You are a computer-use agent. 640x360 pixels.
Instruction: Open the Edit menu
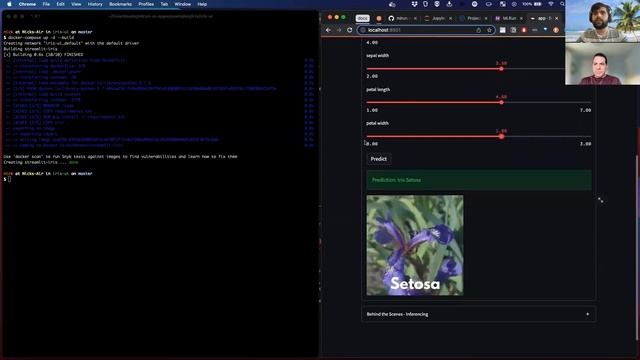click(60, 4)
